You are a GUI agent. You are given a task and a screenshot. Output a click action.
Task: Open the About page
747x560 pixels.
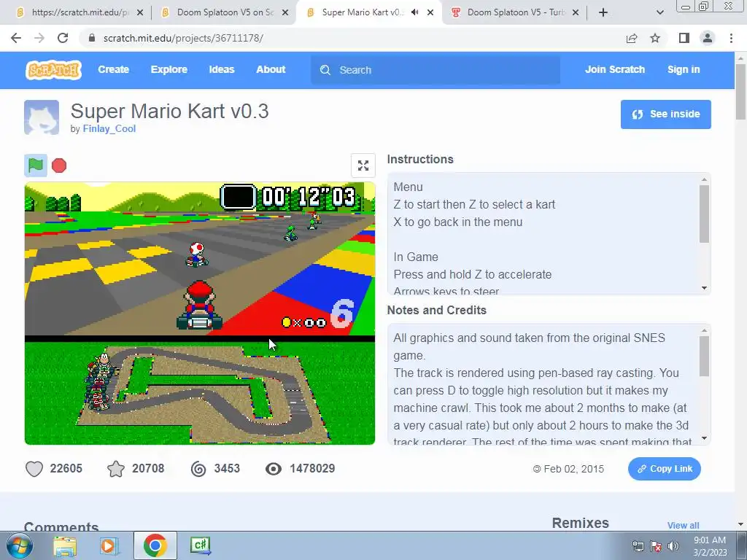271,69
